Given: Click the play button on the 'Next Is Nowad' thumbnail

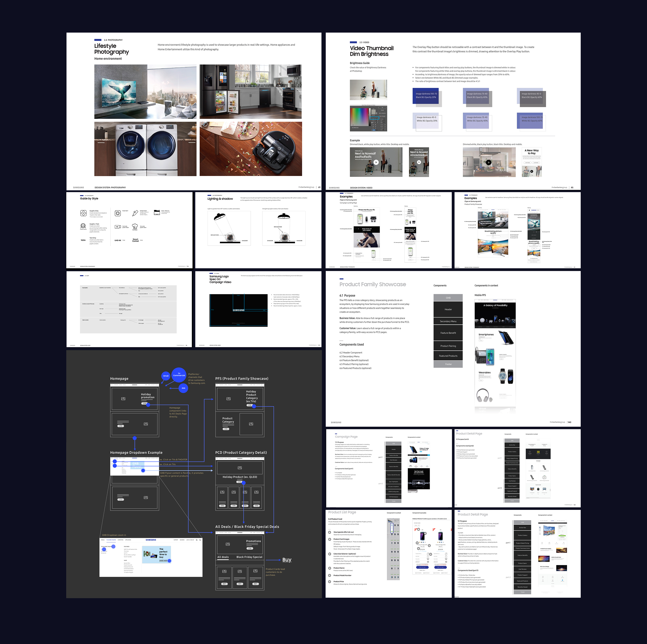Looking at the screenshot, I should (419, 162).
